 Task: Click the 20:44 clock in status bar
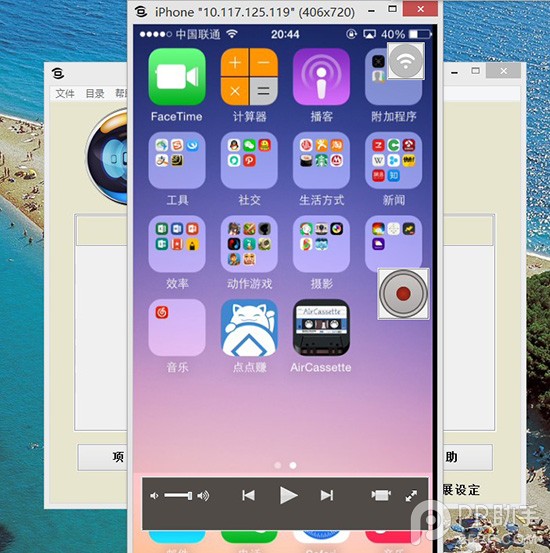pyautogui.click(x=285, y=34)
